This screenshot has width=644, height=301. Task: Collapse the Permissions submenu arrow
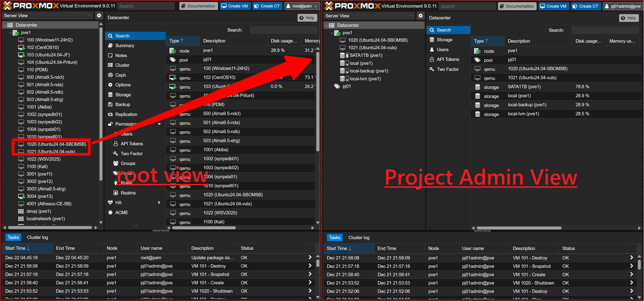(159, 124)
